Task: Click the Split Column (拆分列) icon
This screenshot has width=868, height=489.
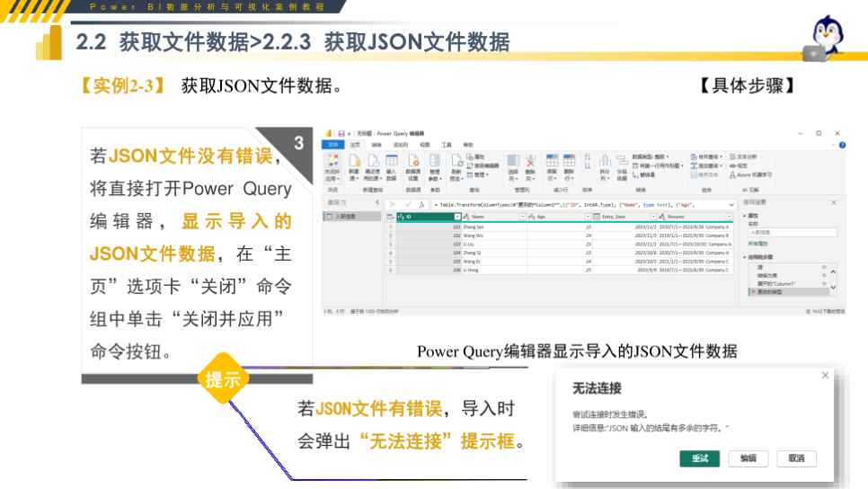Action: coord(605,162)
